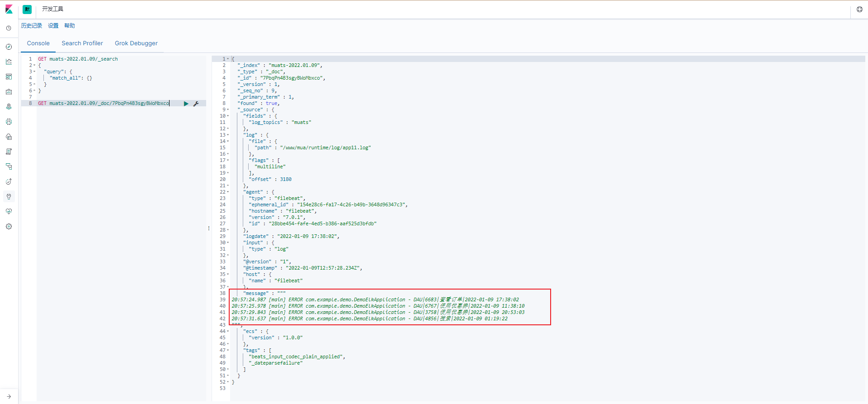Click the "_index" : "muats-2022.01.09" line
868x404 pixels.
[280, 65]
